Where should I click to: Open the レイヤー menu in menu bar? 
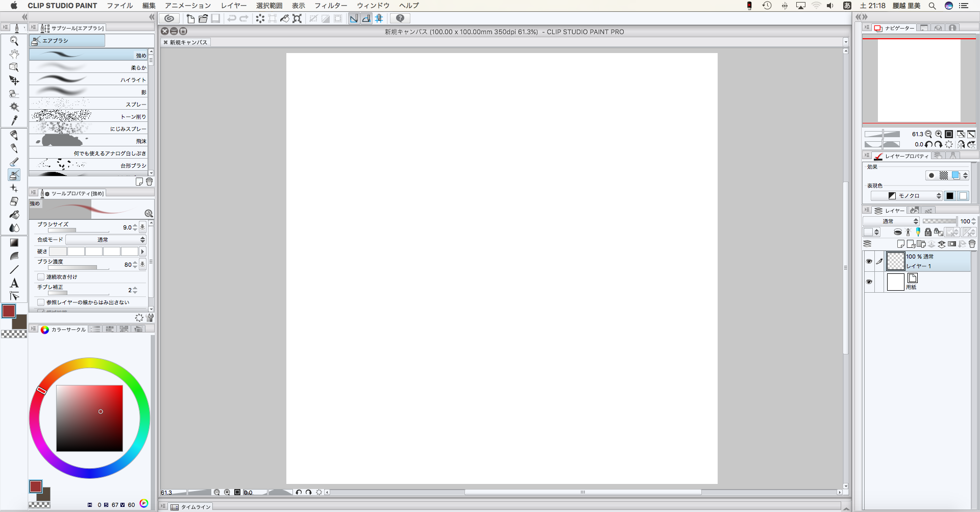coord(234,6)
